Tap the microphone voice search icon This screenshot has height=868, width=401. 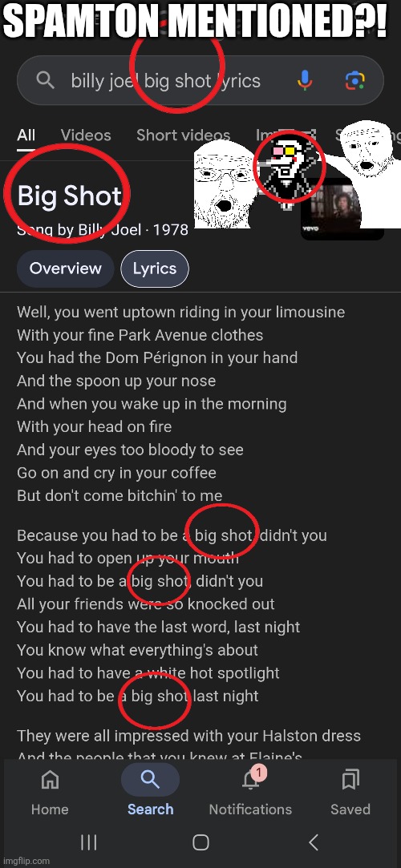[305, 81]
